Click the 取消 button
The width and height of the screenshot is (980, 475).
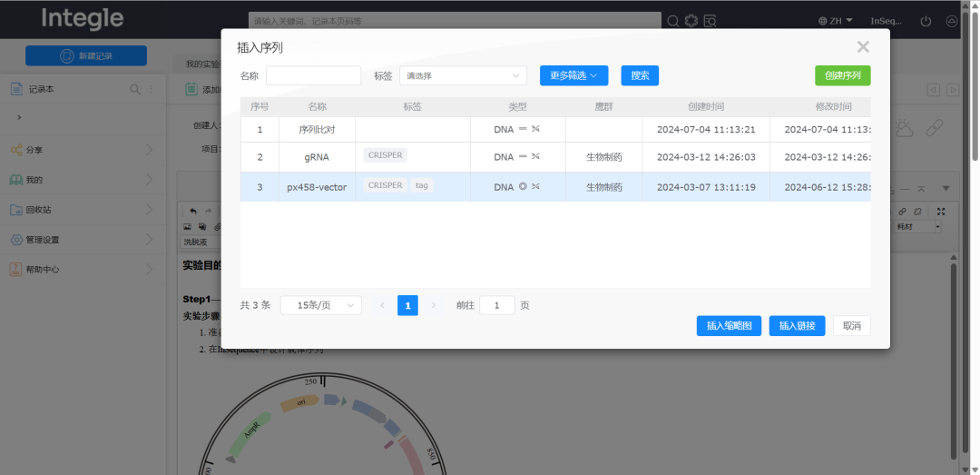[x=852, y=325]
